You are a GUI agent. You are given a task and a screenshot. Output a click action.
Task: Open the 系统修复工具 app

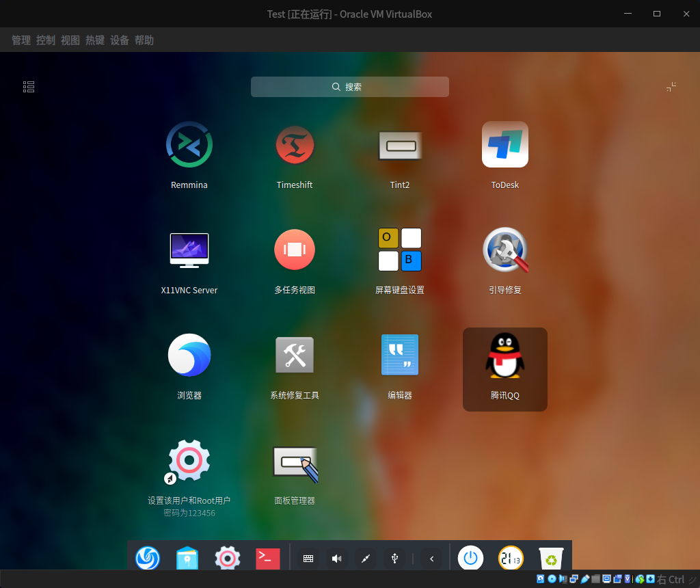[295, 356]
